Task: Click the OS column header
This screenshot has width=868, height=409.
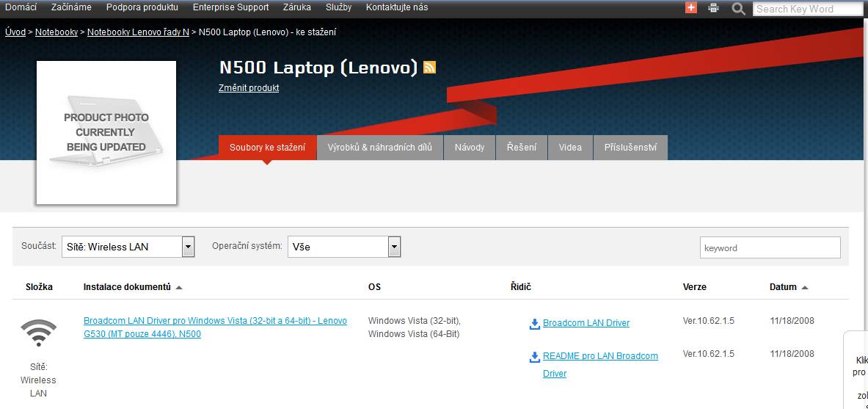Action: (x=374, y=287)
